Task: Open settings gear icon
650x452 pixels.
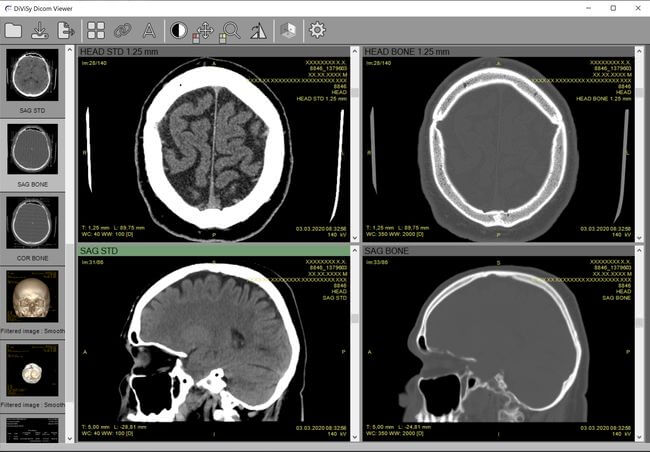Action: coord(317,30)
